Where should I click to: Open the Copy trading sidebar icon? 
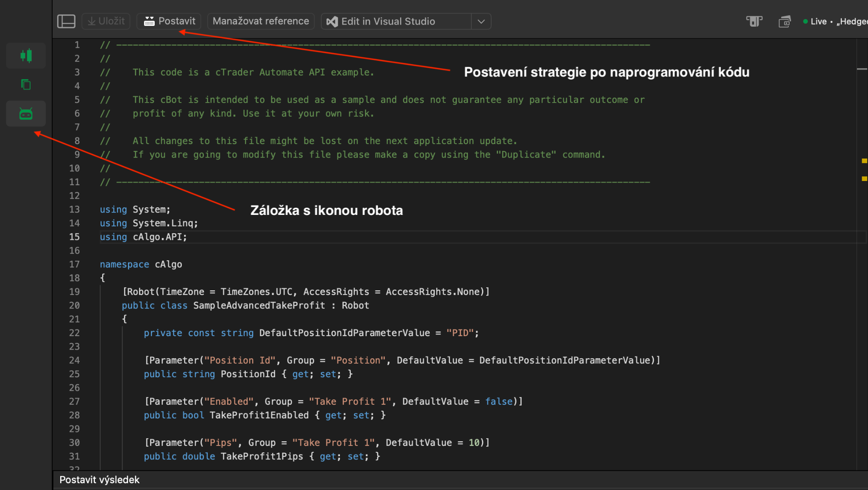pyautogui.click(x=26, y=84)
